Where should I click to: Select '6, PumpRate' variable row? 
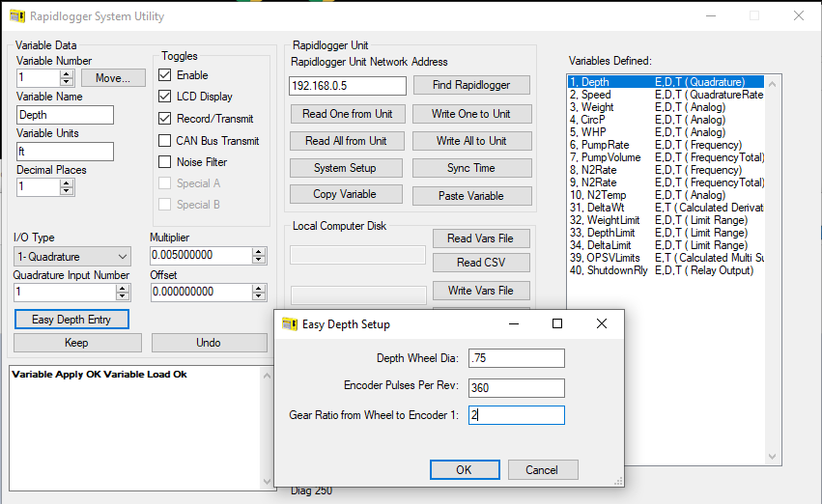tap(666, 145)
